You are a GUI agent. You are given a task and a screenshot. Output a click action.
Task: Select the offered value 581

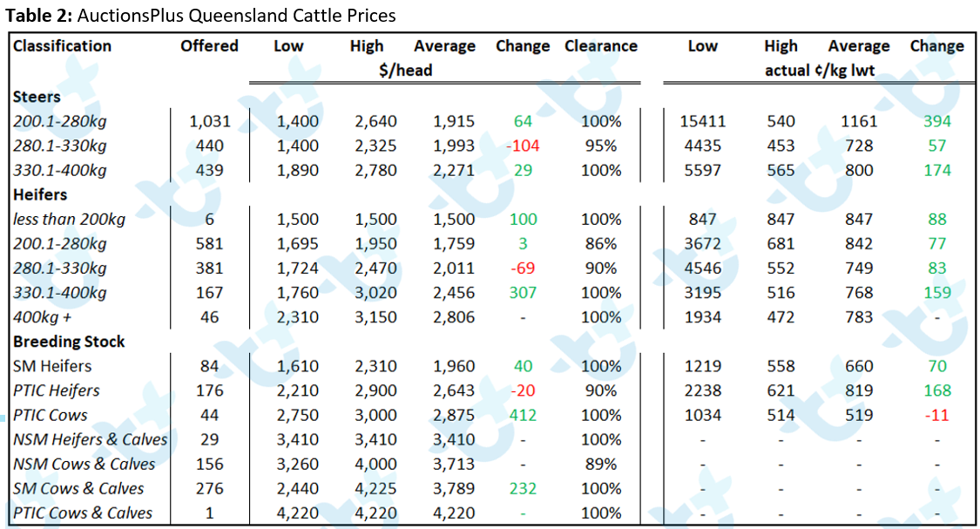click(x=209, y=244)
